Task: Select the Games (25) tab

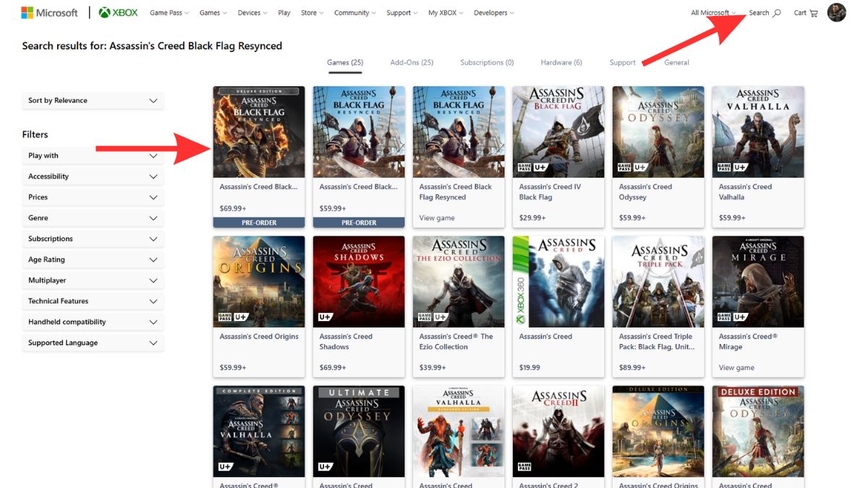Action: [345, 63]
